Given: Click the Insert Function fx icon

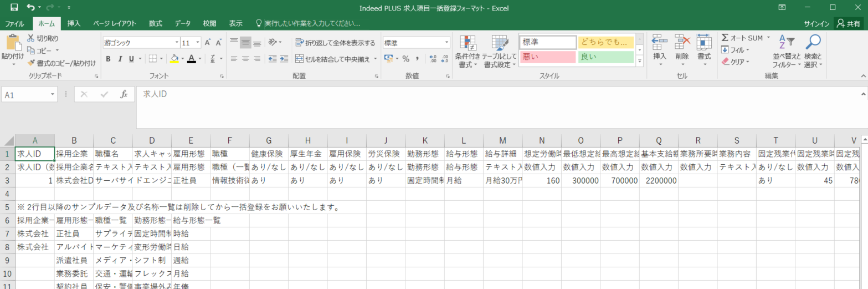Looking at the screenshot, I should pyautogui.click(x=124, y=94).
